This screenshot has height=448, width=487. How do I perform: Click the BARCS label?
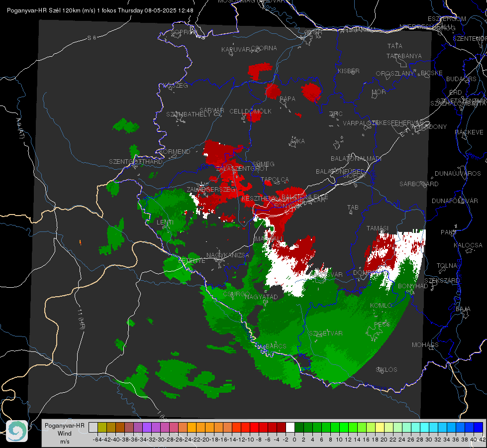pyautogui.click(x=276, y=346)
